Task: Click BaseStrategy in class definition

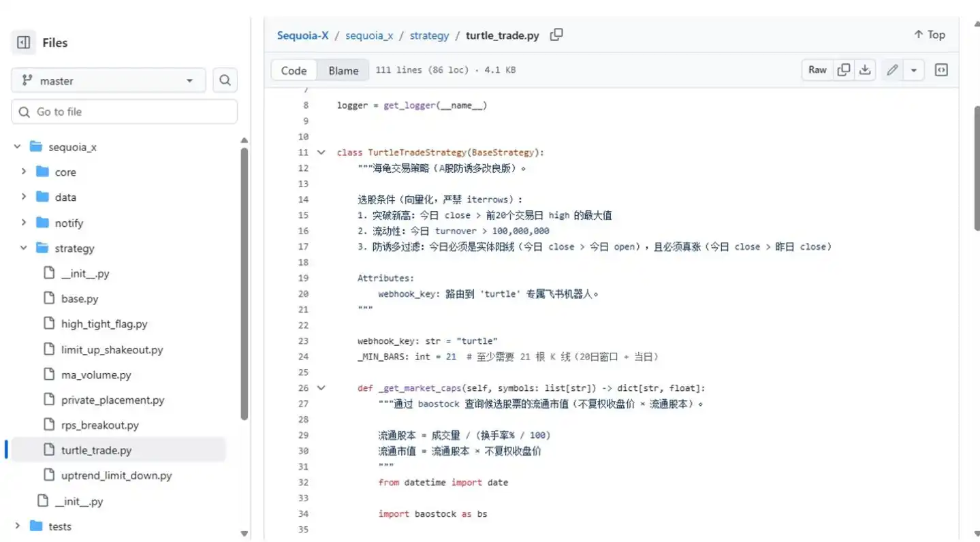Action: 503,153
